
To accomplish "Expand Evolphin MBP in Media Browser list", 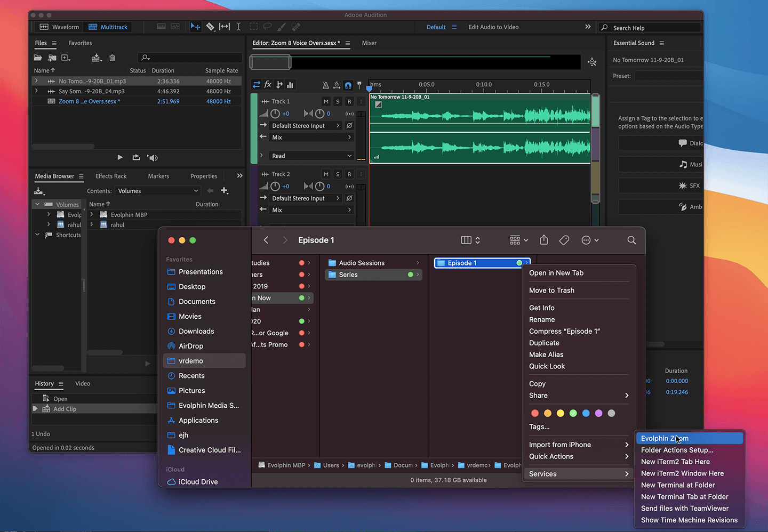I will pos(92,215).
